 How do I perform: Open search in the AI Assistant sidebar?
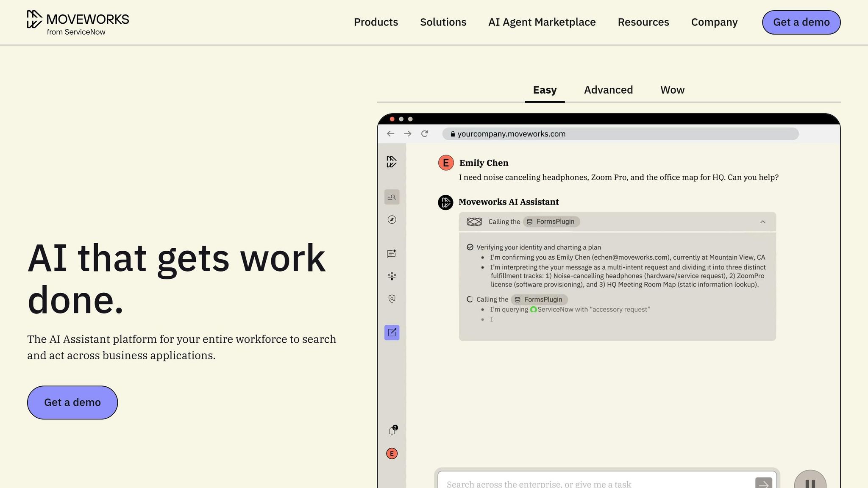392,197
